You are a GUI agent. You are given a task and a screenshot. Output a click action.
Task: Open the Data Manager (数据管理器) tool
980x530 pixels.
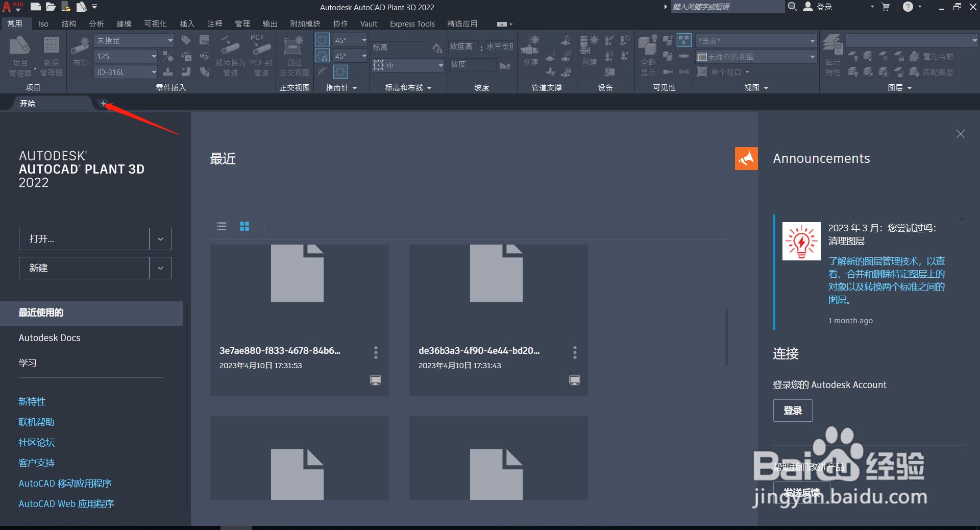pyautogui.click(x=51, y=56)
